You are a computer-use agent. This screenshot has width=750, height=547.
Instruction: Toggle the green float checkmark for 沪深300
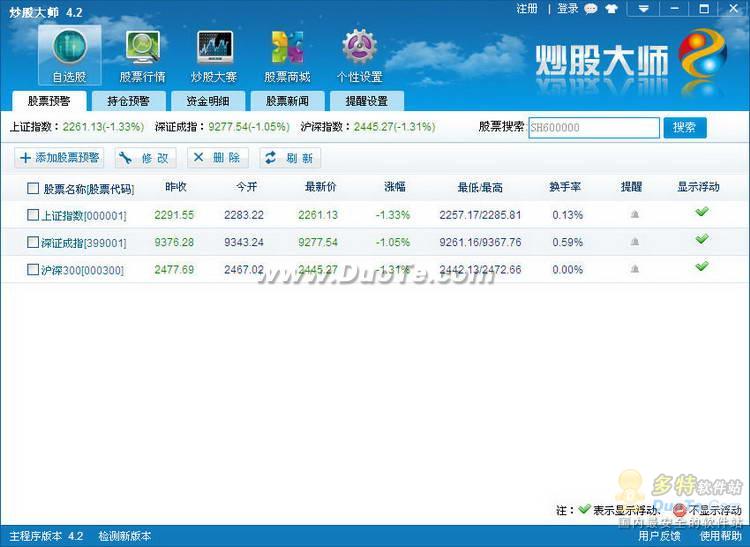pyautogui.click(x=702, y=266)
